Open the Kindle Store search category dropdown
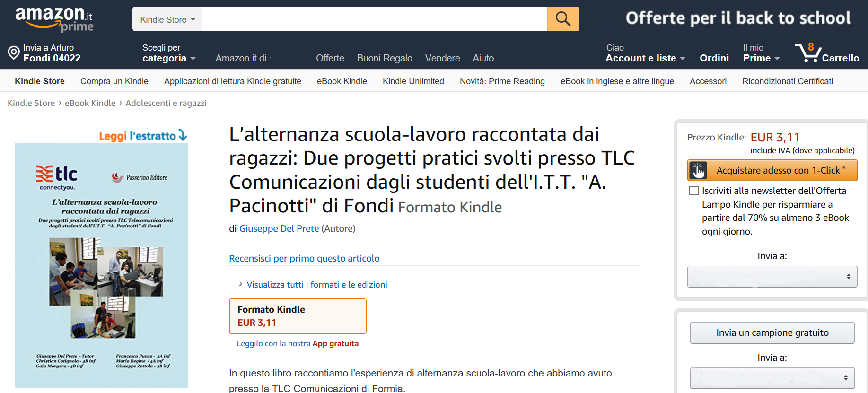Viewport: 868px width, 393px height. click(167, 19)
